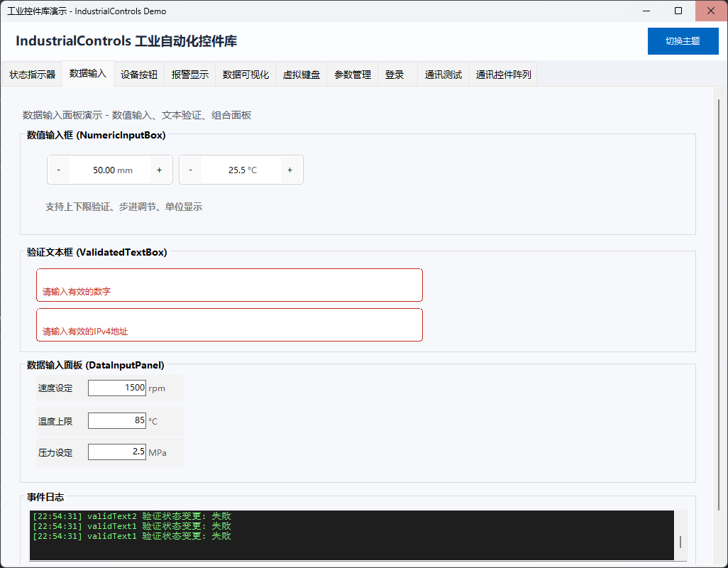The width and height of the screenshot is (728, 568).
Task: Click the 支持上下限验证、步进调节、单位显示 hint text
Action: pyautogui.click(x=123, y=207)
